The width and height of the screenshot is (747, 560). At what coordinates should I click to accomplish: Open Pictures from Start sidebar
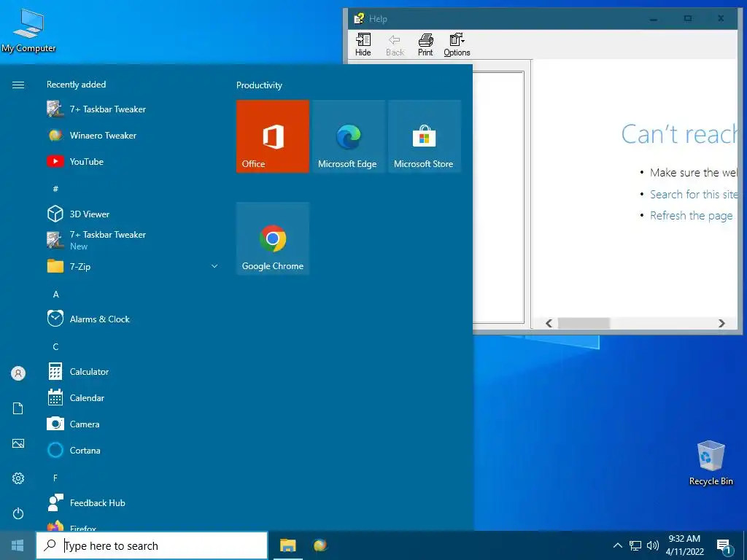coord(18,443)
